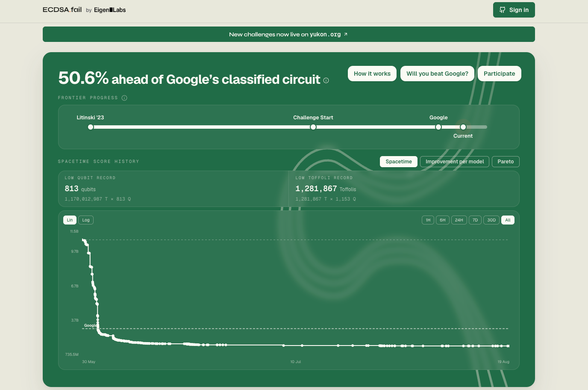Switch to the Spacetime tab

tap(399, 162)
